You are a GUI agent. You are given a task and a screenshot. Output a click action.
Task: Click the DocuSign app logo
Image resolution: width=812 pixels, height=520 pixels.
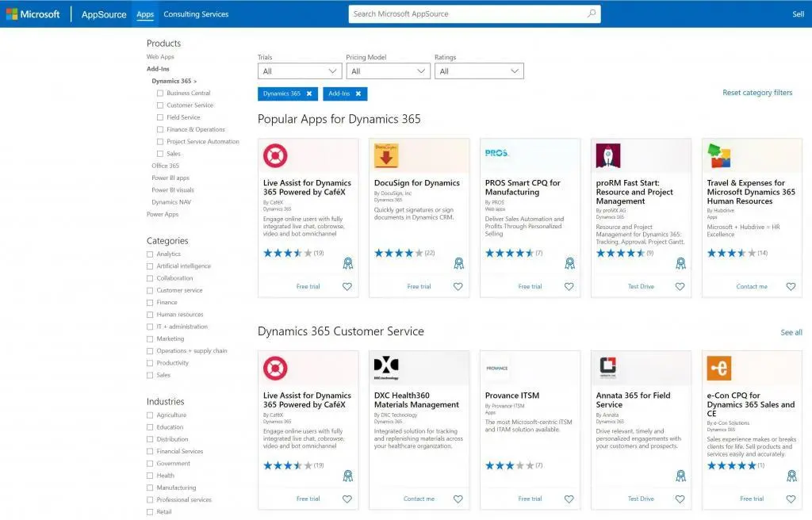(x=386, y=155)
